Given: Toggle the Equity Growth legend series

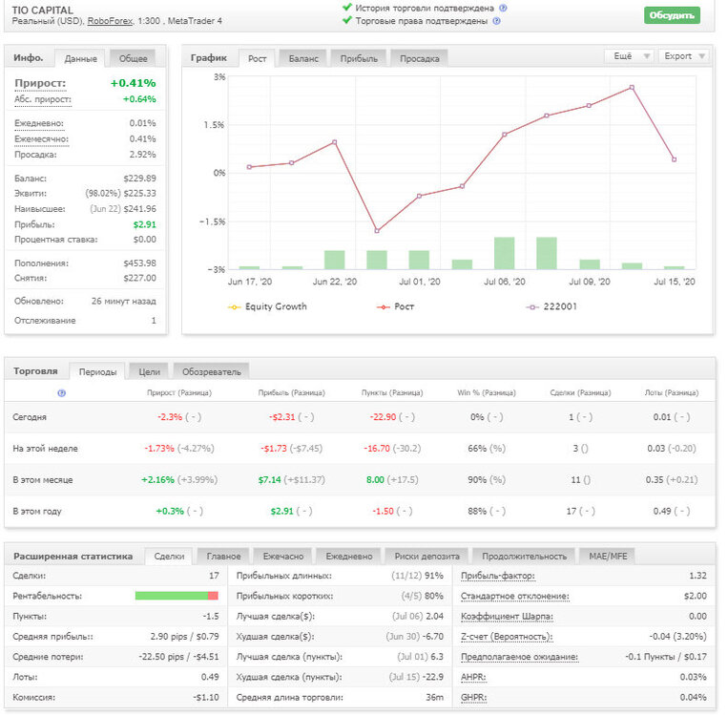Looking at the screenshot, I should click(x=267, y=306).
